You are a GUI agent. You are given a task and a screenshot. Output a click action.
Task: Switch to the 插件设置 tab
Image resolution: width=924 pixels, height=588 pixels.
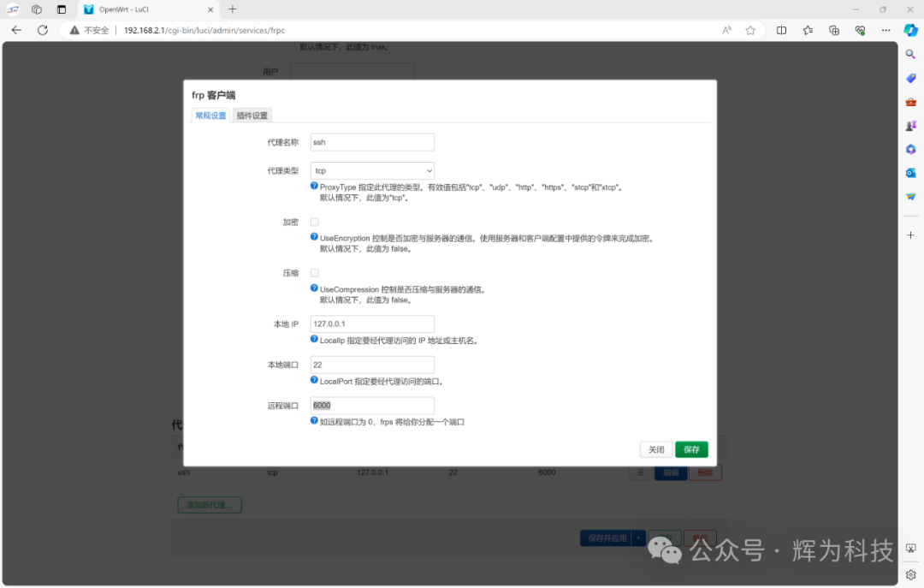pyautogui.click(x=252, y=114)
